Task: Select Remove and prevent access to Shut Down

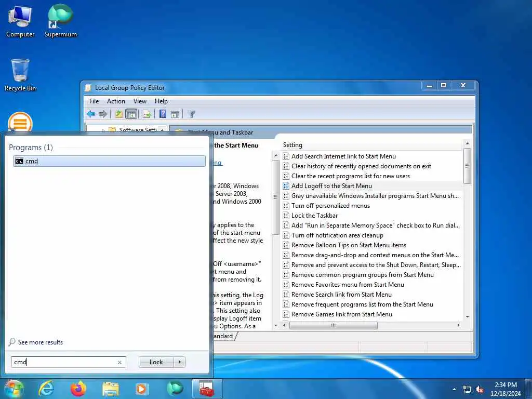Action: point(376,264)
